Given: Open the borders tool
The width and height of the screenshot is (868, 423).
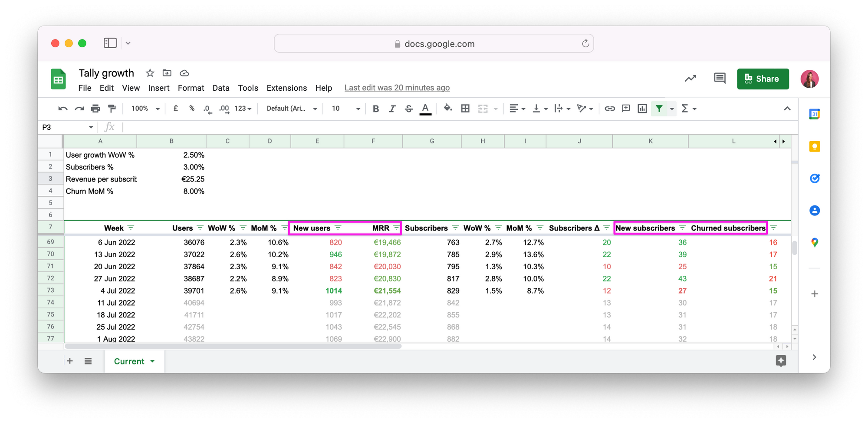Looking at the screenshot, I should (x=465, y=109).
